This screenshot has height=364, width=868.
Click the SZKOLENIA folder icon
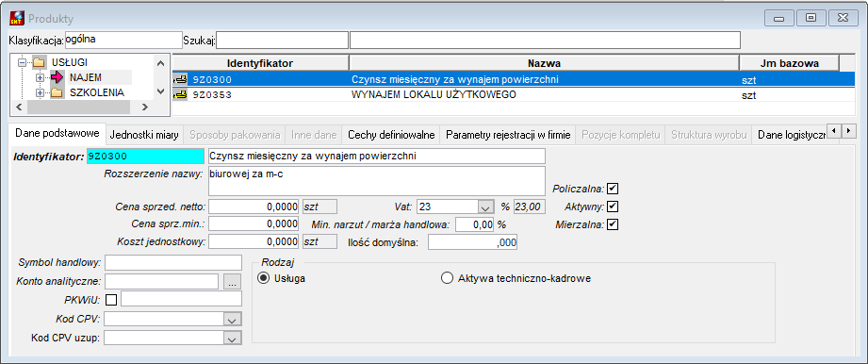click(57, 92)
